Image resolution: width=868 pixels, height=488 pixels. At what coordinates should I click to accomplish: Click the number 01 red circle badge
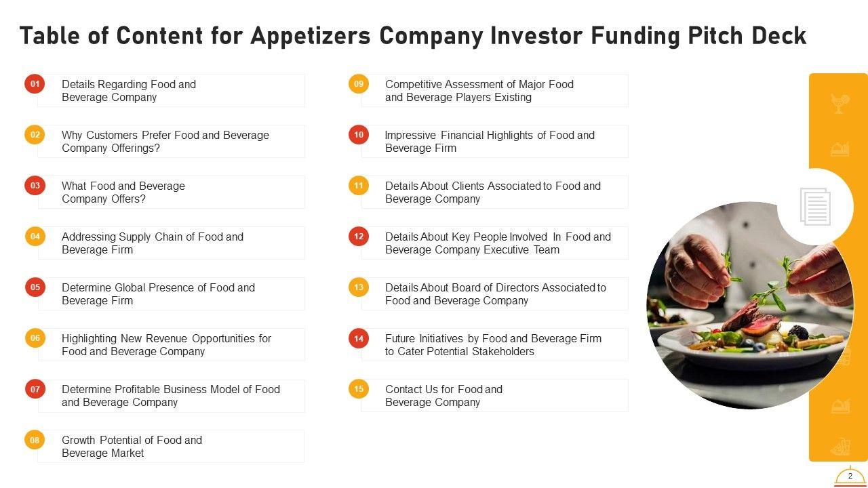coord(35,84)
